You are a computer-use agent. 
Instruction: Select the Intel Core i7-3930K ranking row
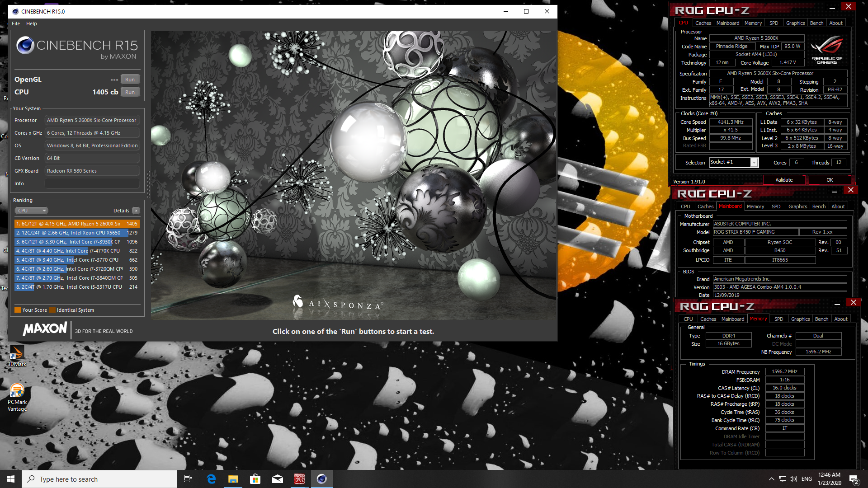pyautogui.click(x=77, y=242)
